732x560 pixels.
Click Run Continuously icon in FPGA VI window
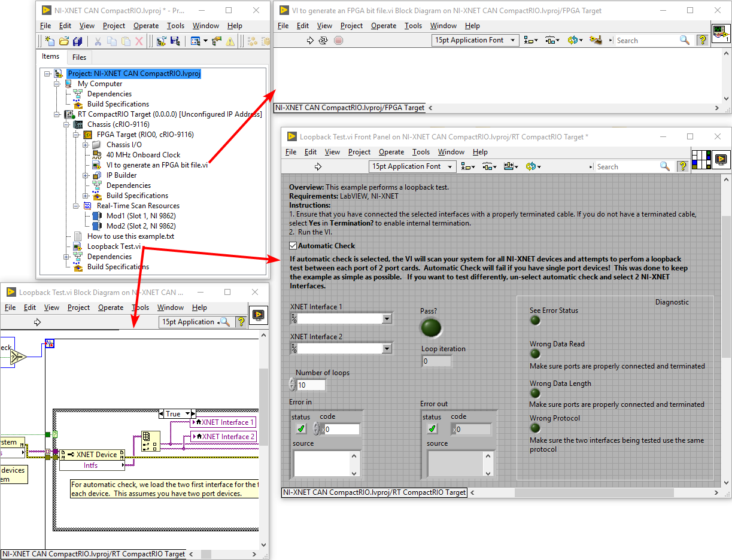[324, 41]
